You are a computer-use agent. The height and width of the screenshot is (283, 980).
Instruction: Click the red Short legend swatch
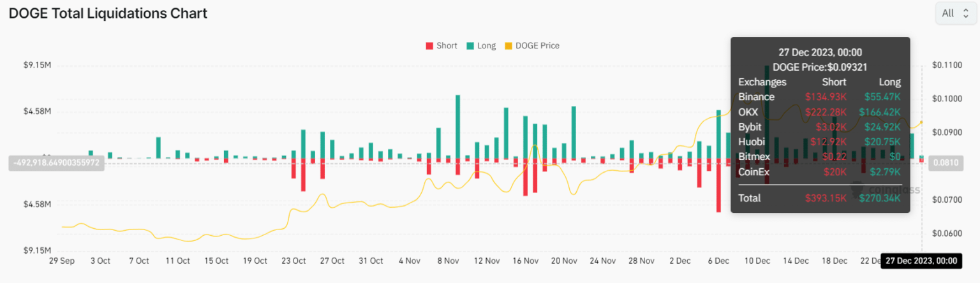(429, 46)
